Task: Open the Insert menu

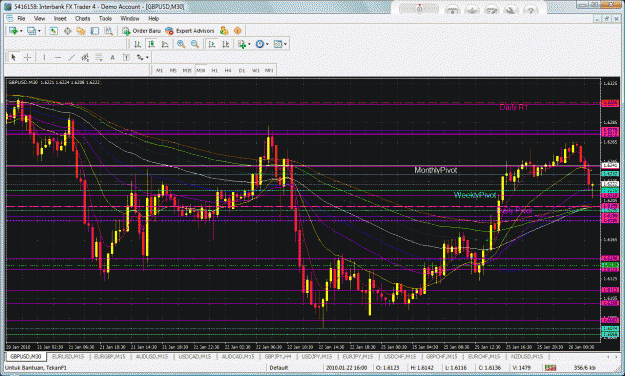Action: pos(60,18)
